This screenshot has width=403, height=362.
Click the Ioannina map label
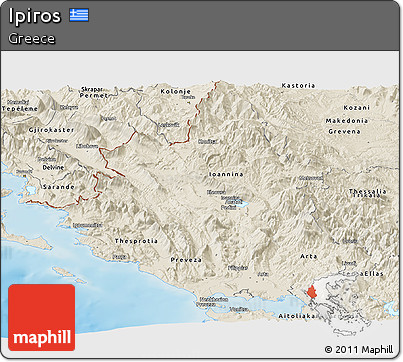226,174
